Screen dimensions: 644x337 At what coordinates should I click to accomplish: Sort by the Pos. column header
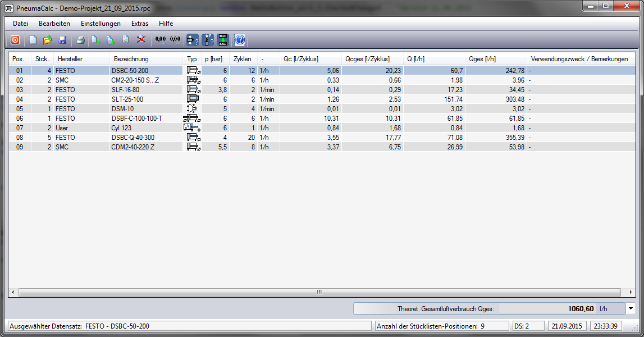coord(20,59)
